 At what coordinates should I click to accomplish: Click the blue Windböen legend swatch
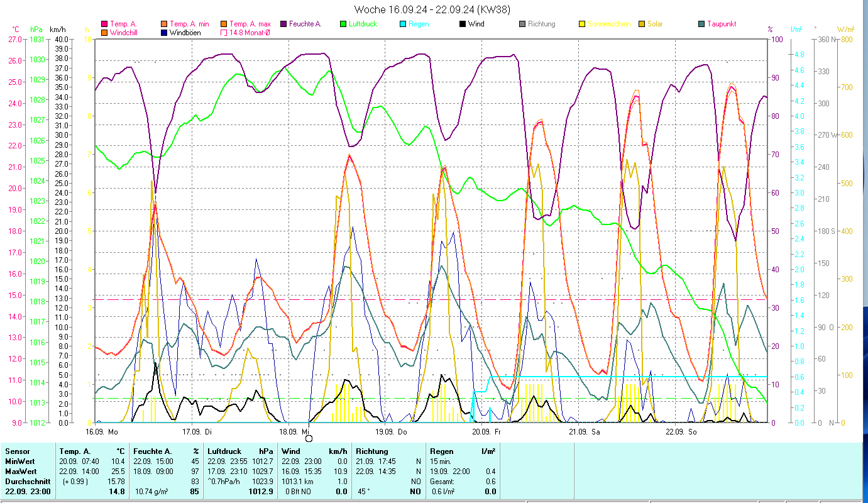coord(164,33)
